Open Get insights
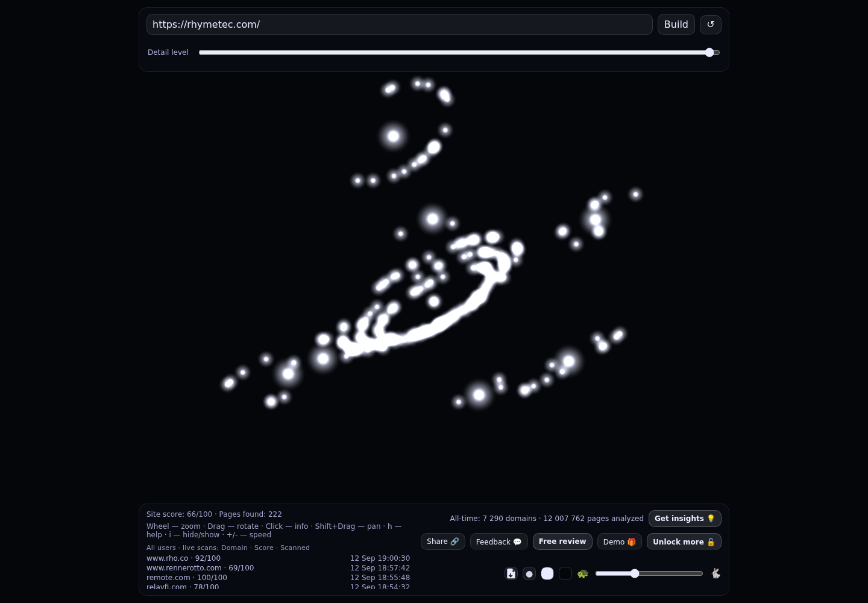Image resolution: width=868 pixels, height=603 pixels. click(x=685, y=519)
